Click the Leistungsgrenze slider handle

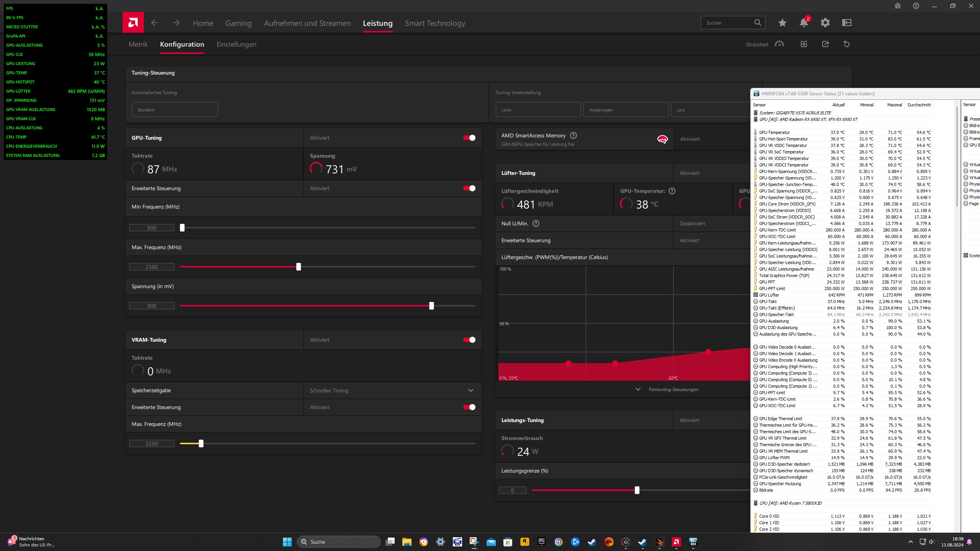(x=637, y=490)
